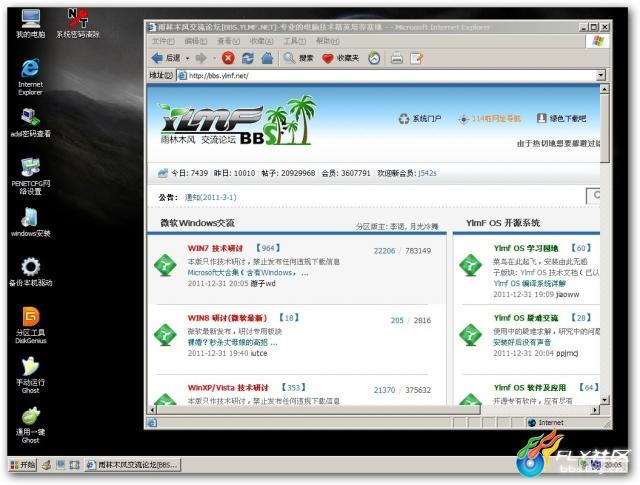Open Ylmf OS 编译系统详解 post link
Image resolution: width=640 pixels, height=485 pixels.
pyautogui.click(x=529, y=283)
